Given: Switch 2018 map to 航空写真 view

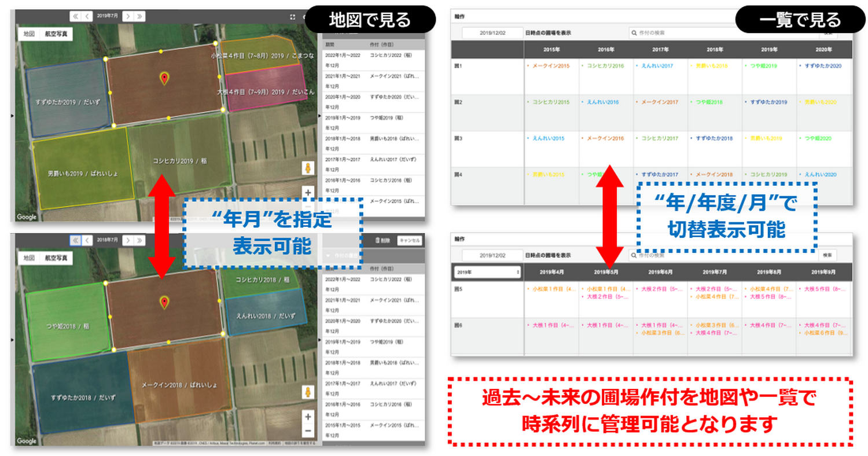Looking at the screenshot, I should click(x=56, y=257).
